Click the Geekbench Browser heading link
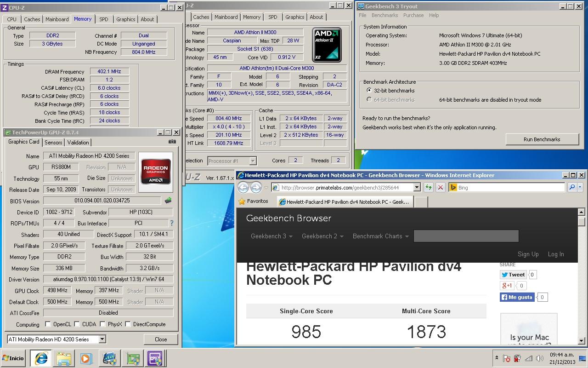 (288, 218)
